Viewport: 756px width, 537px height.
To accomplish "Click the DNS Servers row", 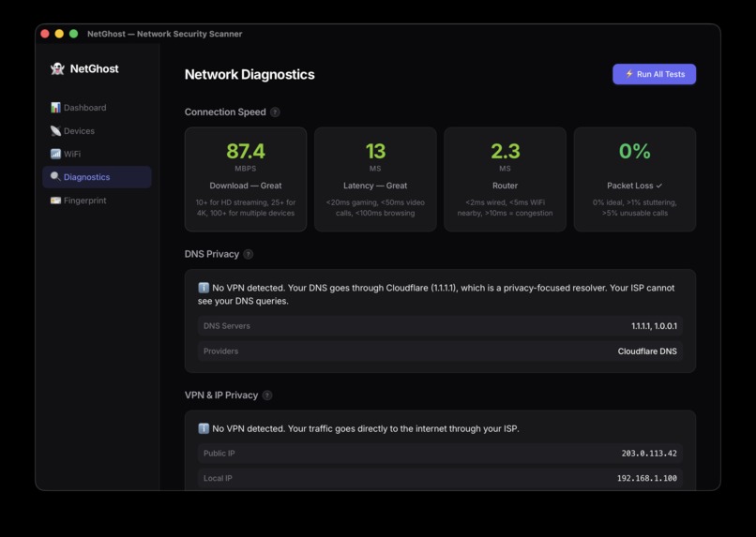I will tap(440, 326).
